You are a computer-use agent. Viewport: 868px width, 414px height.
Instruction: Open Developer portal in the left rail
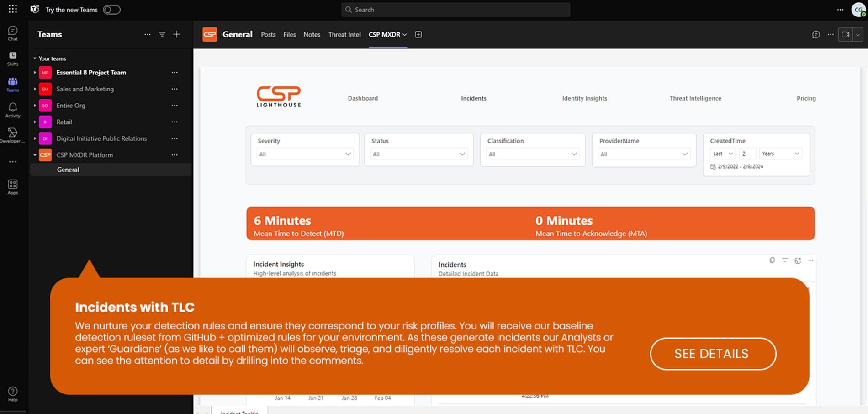click(13, 135)
